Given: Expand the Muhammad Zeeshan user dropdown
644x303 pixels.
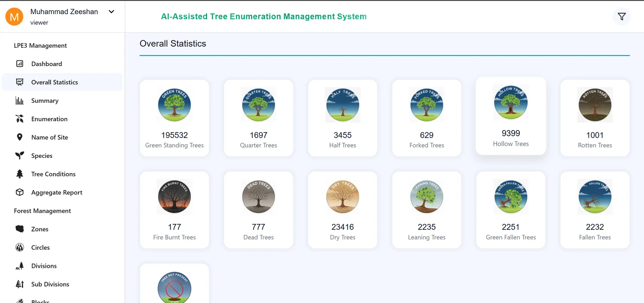Looking at the screenshot, I should [111, 12].
